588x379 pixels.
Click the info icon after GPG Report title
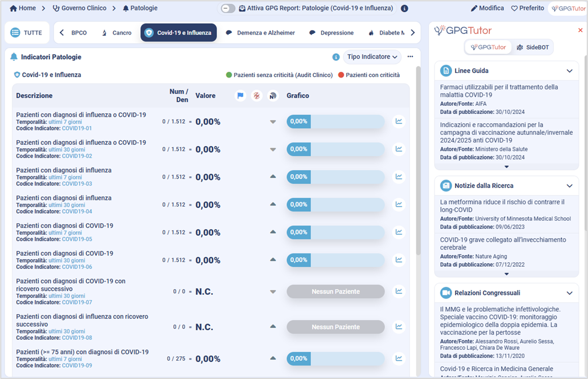click(404, 9)
